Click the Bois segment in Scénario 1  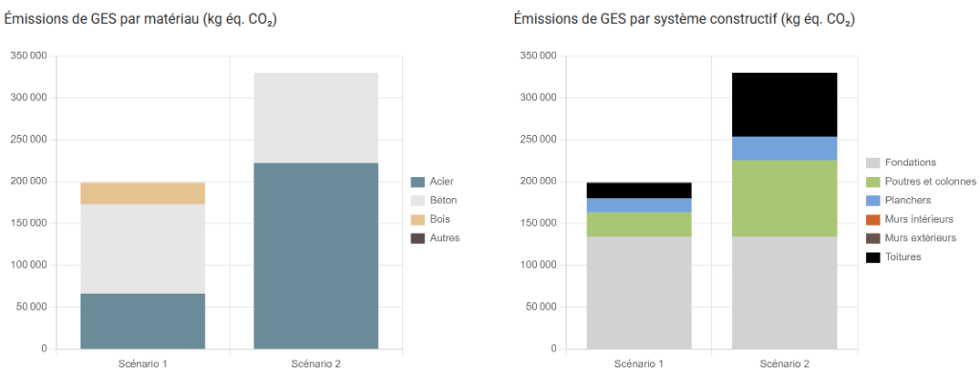click(x=143, y=193)
